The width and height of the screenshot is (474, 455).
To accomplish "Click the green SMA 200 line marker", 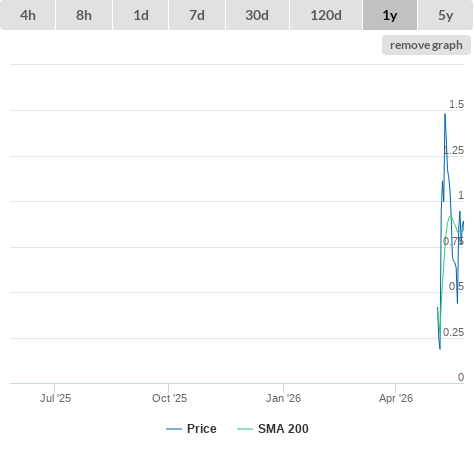I will pos(245,429).
